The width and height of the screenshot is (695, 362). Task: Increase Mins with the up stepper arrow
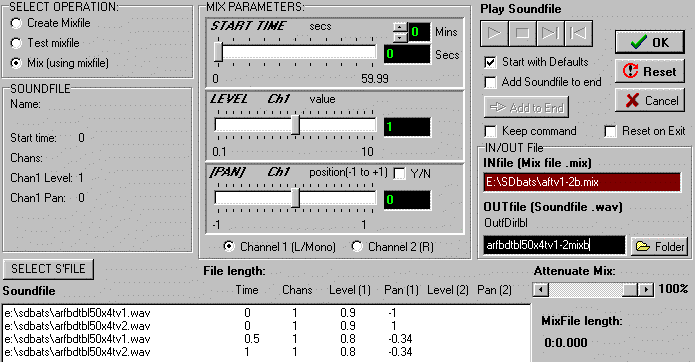click(x=400, y=27)
